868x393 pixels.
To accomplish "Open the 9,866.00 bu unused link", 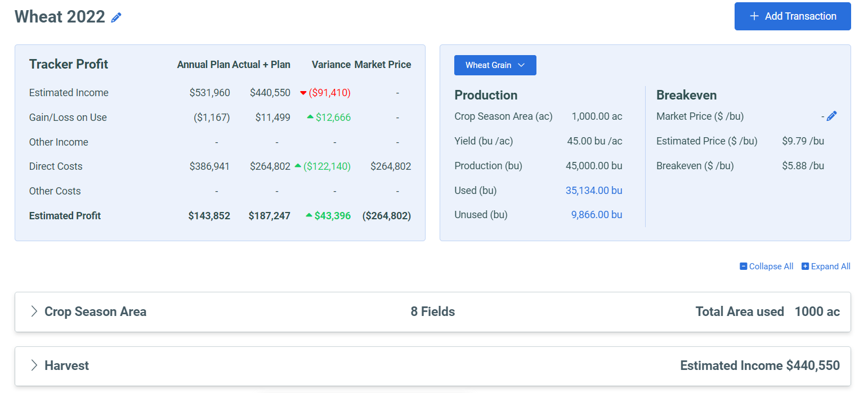I will tap(597, 214).
